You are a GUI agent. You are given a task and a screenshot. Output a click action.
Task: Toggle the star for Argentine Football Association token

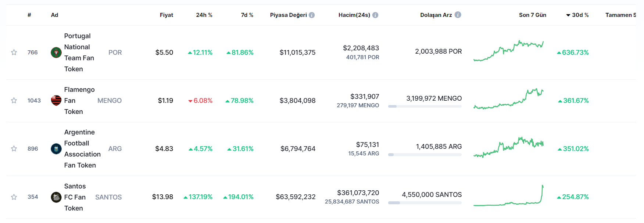point(14,148)
